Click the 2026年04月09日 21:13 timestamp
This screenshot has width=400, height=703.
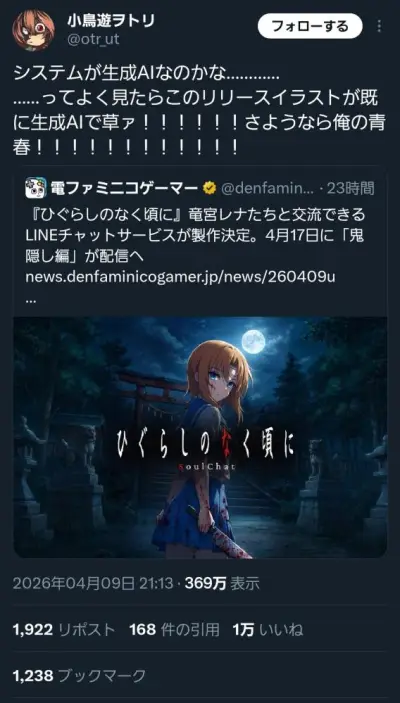pos(93,583)
